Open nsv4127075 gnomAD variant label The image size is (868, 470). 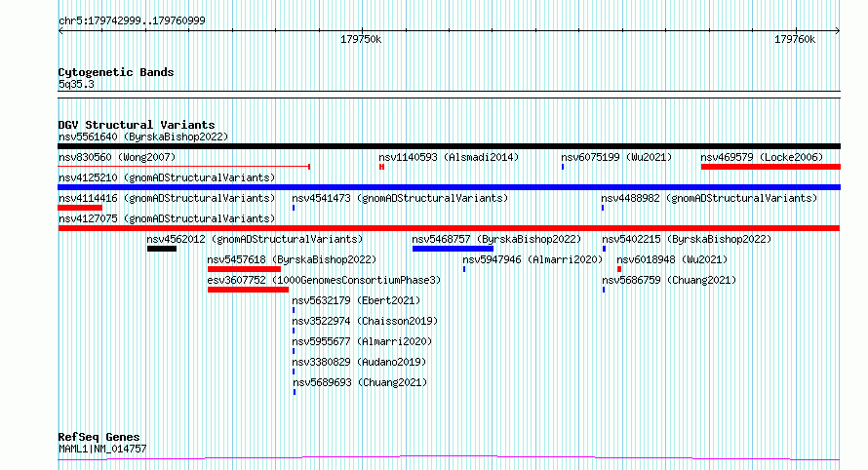[167, 218]
